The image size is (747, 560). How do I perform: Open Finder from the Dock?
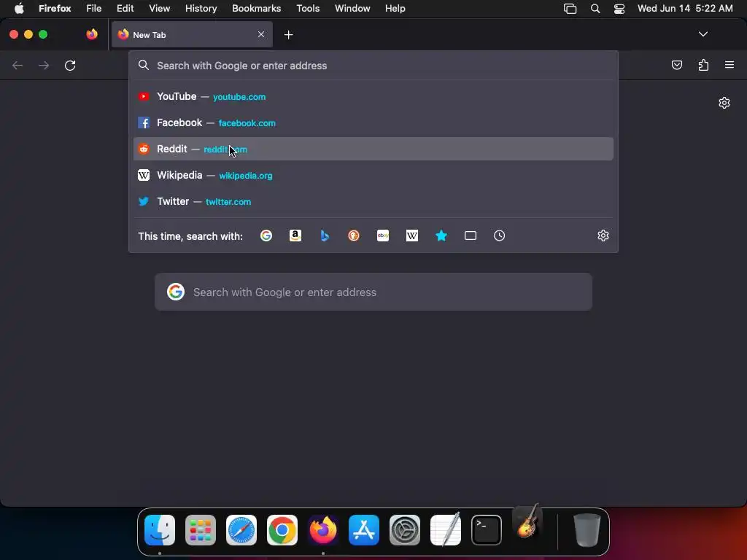160,530
